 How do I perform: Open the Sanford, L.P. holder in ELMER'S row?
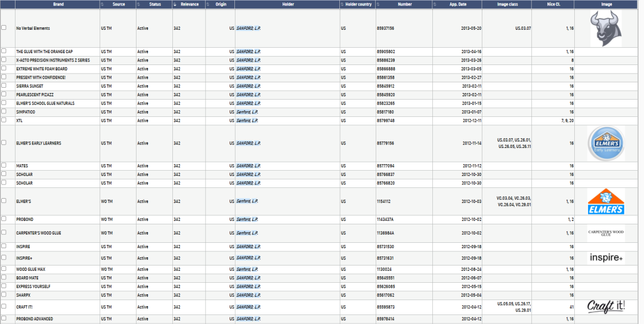point(247,202)
